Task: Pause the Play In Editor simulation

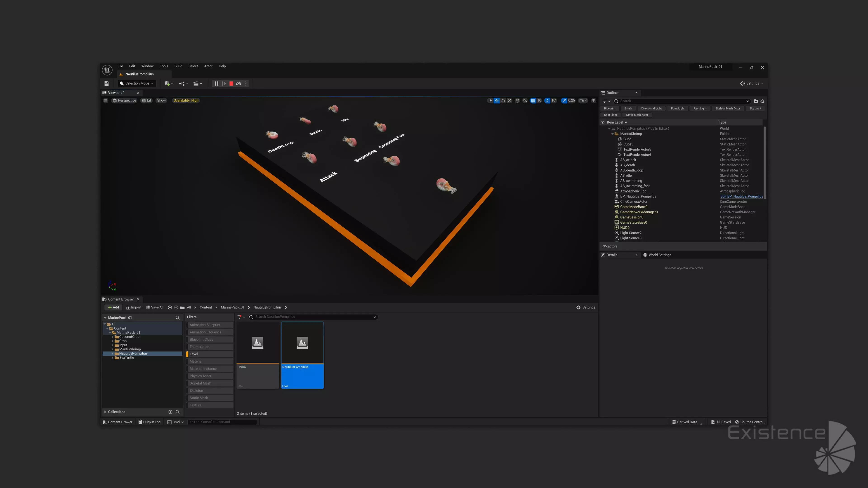Action: 217,84
